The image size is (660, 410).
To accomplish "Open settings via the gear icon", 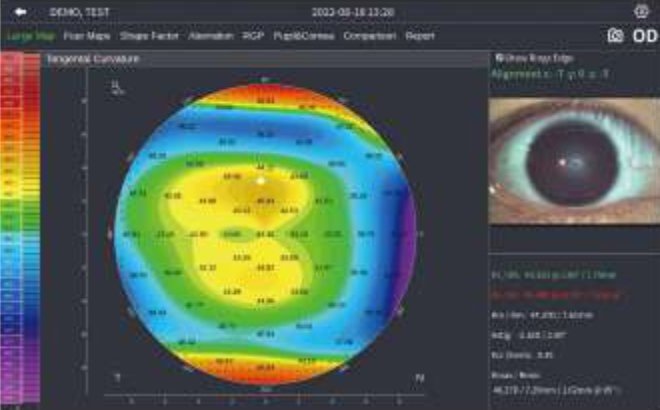I will click(641, 12).
